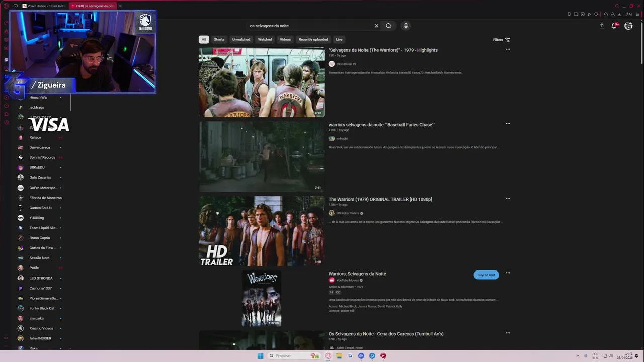The height and width of the screenshot is (362, 644).
Task: Select the Live filter chip
Action: point(339,39)
